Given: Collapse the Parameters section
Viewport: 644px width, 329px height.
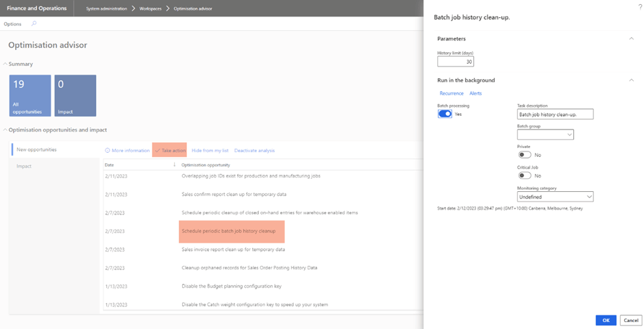Looking at the screenshot, I should point(631,38).
